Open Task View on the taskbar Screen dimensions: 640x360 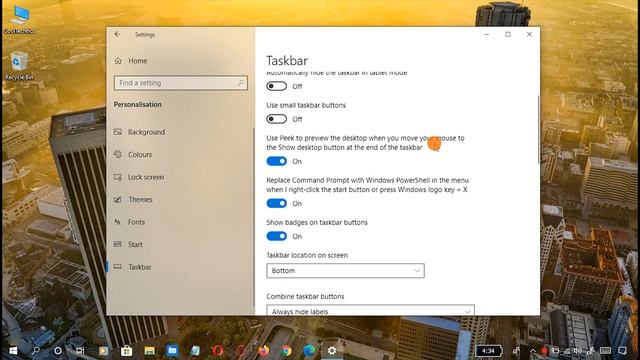pyautogui.click(x=80, y=351)
